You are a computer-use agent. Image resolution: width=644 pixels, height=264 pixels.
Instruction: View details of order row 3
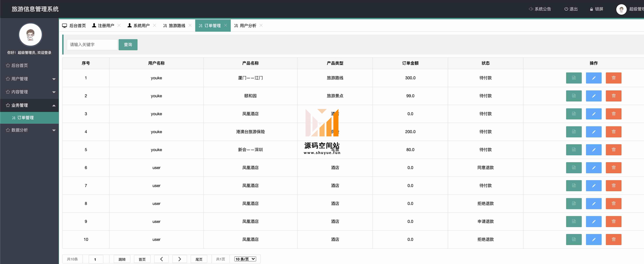point(573,114)
